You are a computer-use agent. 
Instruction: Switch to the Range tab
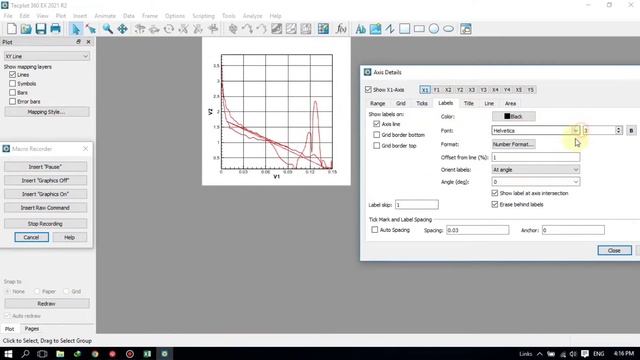coord(378,103)
